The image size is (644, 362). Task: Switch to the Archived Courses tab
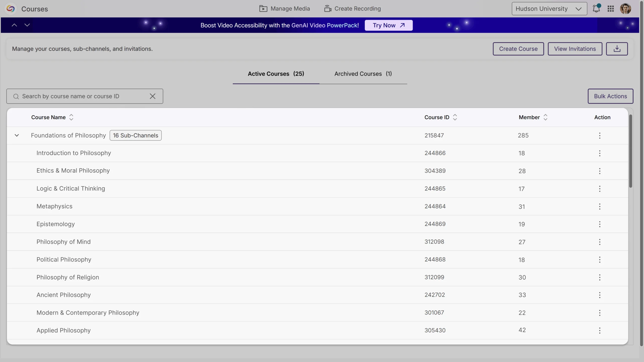363,74
